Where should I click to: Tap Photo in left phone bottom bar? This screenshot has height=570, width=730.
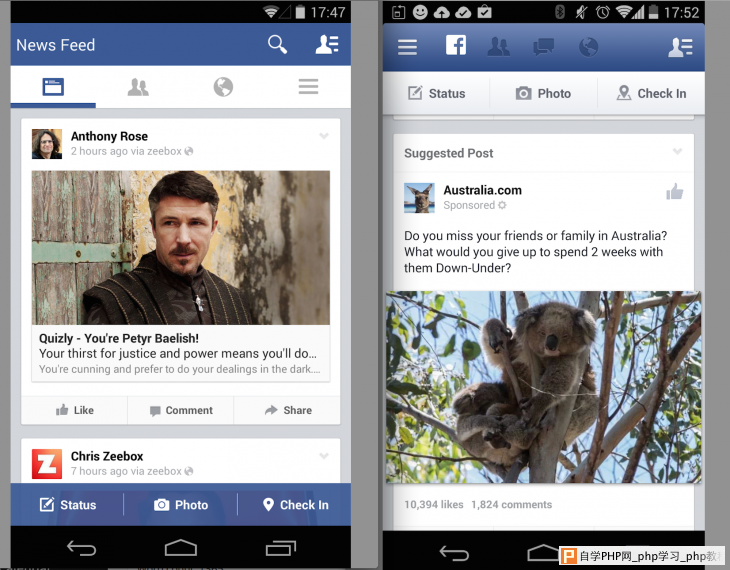pos(181,505)
